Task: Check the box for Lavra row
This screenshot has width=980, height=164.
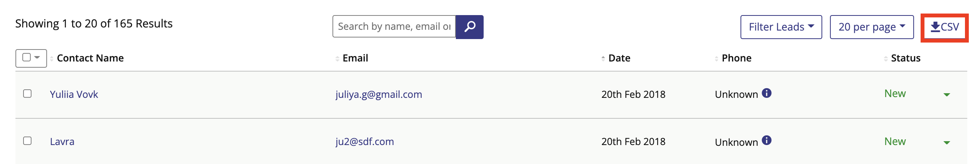Action: click(x=27, y=141)
